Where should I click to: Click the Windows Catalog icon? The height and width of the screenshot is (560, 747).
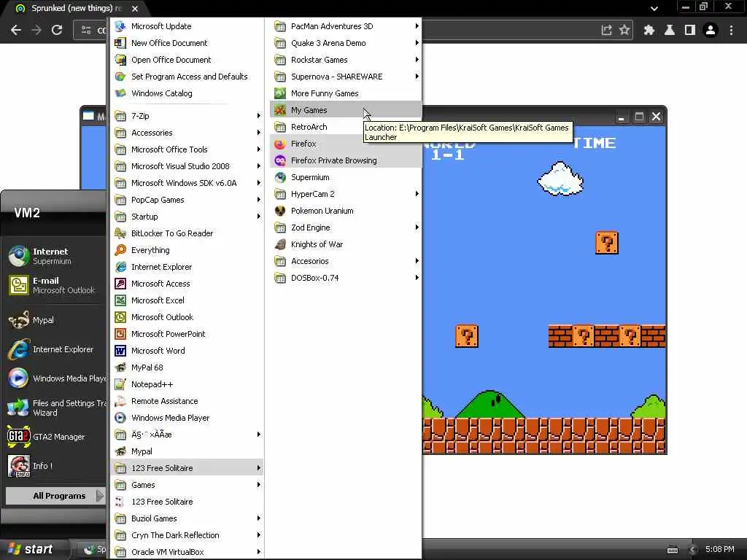(x=120, y=93)
